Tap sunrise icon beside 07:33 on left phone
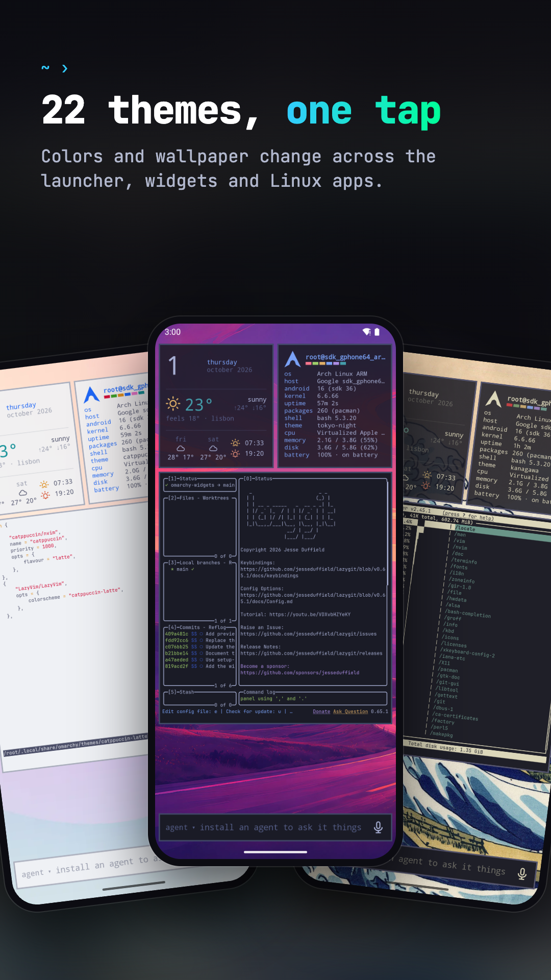 (x=44, y=484)
